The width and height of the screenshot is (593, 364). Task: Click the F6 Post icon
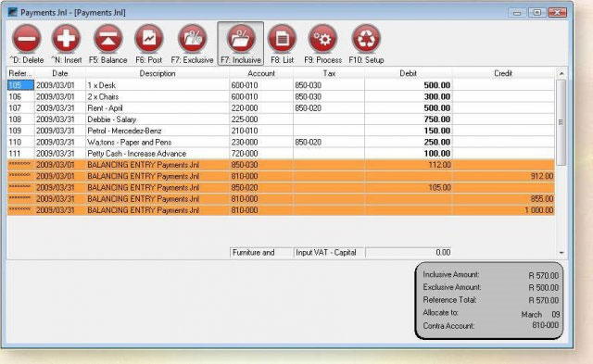coord(149,39)
